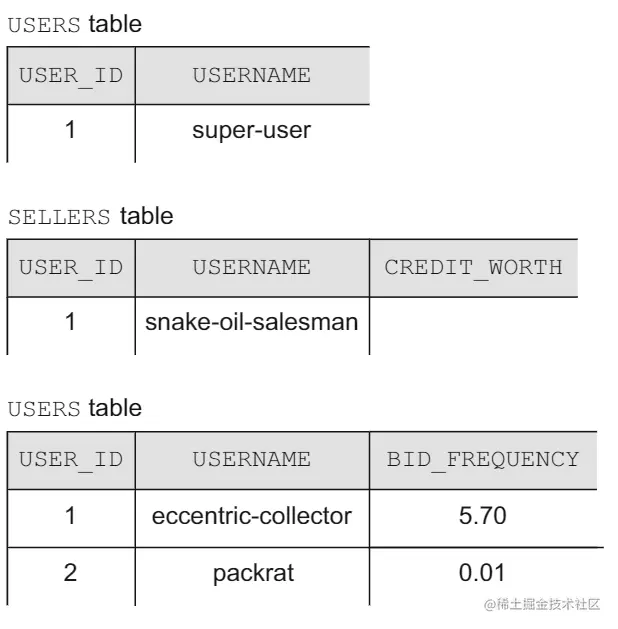The image size is (618, 629).
Task: Click the second USERS table heading
Action: tap(75, 408)
